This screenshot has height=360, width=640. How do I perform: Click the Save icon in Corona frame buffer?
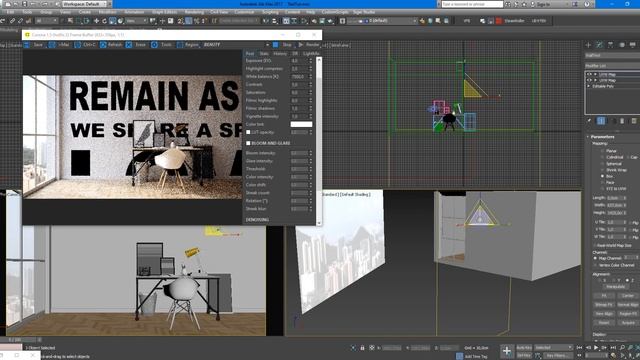(x=27, y=45)
